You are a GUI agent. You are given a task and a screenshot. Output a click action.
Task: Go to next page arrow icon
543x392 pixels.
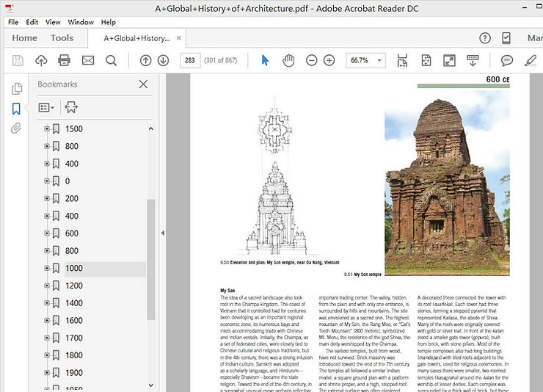[163, 61]
